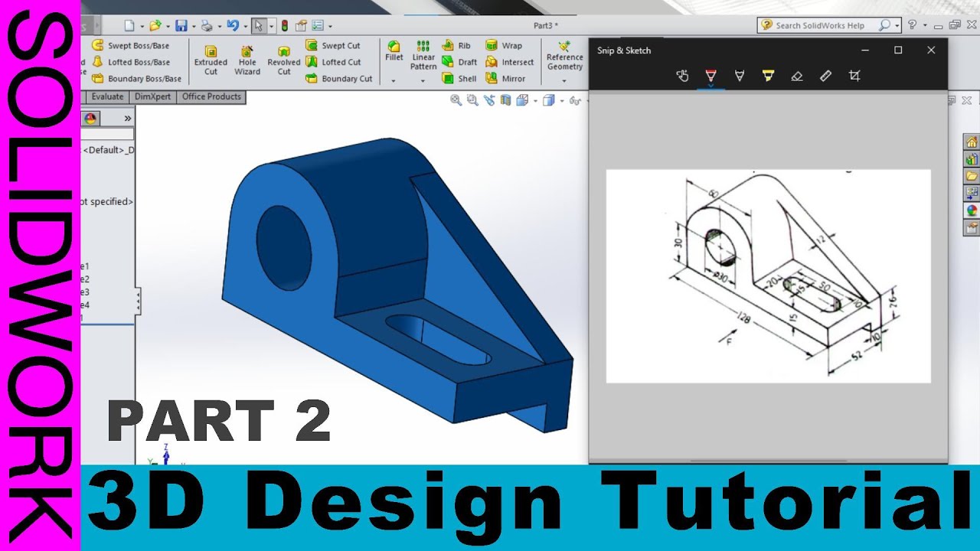Select the Swept Boss/Base tool
980x551 pixels.
(130, 46)
